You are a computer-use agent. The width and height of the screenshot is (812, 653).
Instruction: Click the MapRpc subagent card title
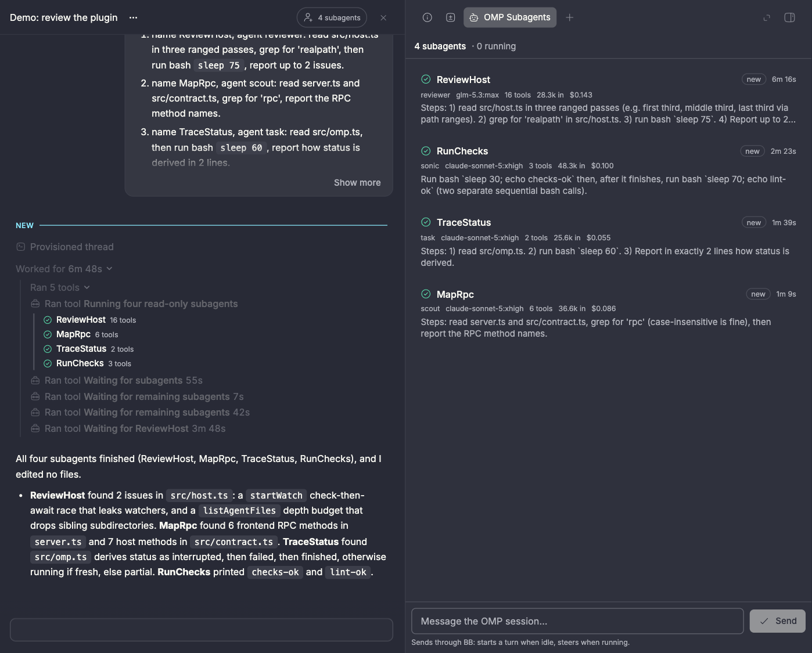tap(455, 294)
